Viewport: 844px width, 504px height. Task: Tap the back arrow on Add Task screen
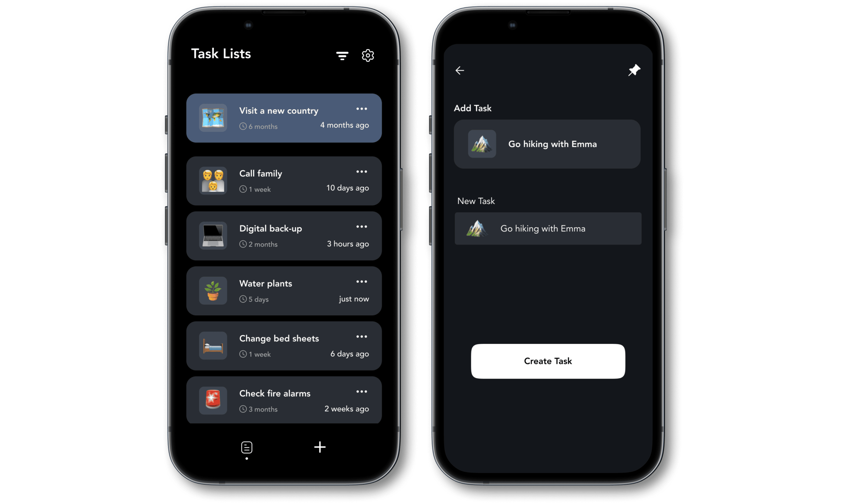pos(461,71)
